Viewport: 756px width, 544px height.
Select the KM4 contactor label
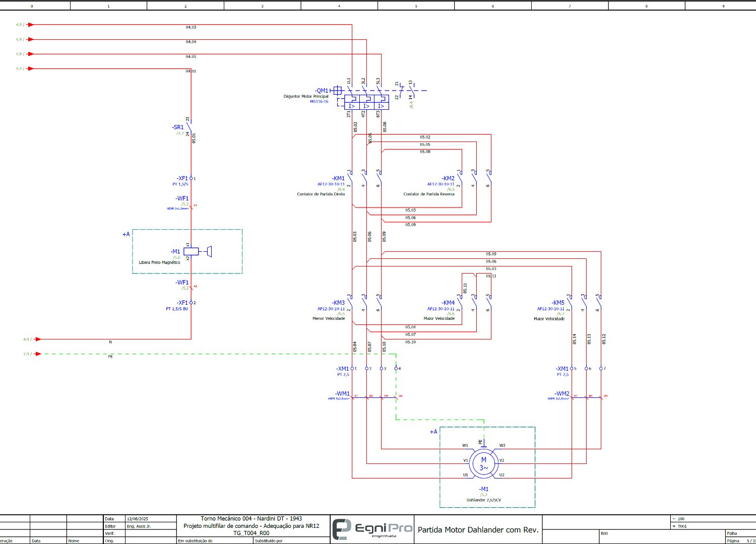click(x=448, y=303)
